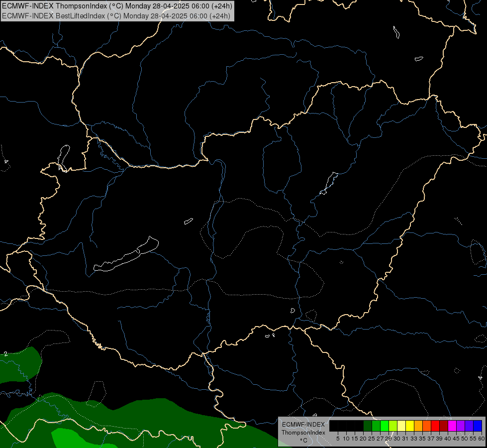The image size is (487, 448).
Task: Choose the pure yellow 31–33 legend swatch
Action: 410,426
